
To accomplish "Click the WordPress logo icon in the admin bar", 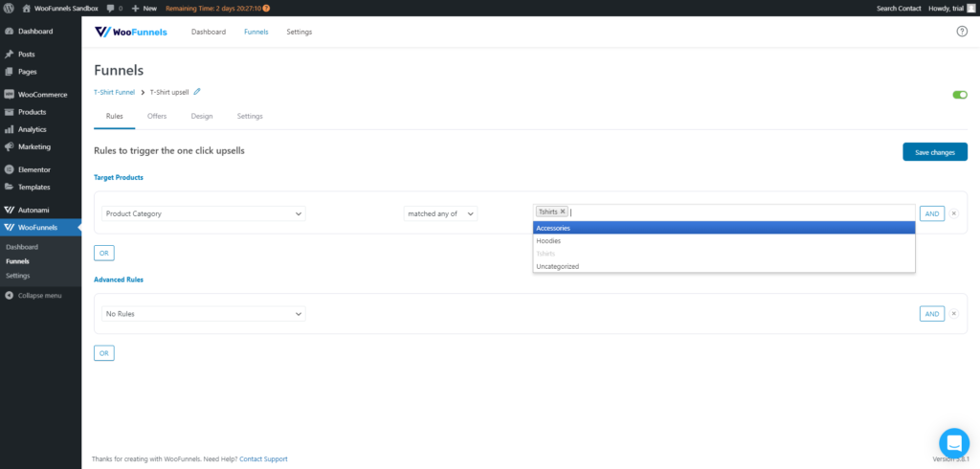I will tap(9, 8).
